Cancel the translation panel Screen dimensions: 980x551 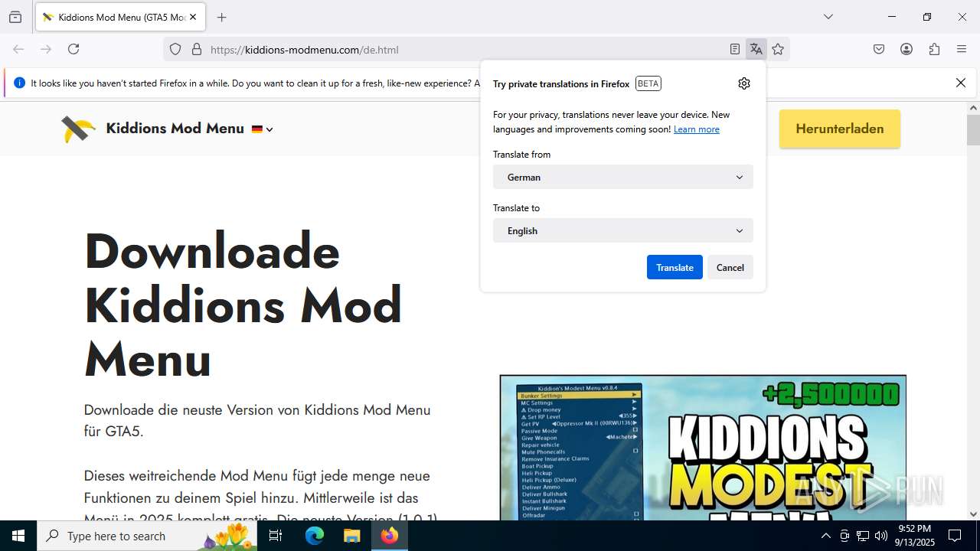(730, 267)
